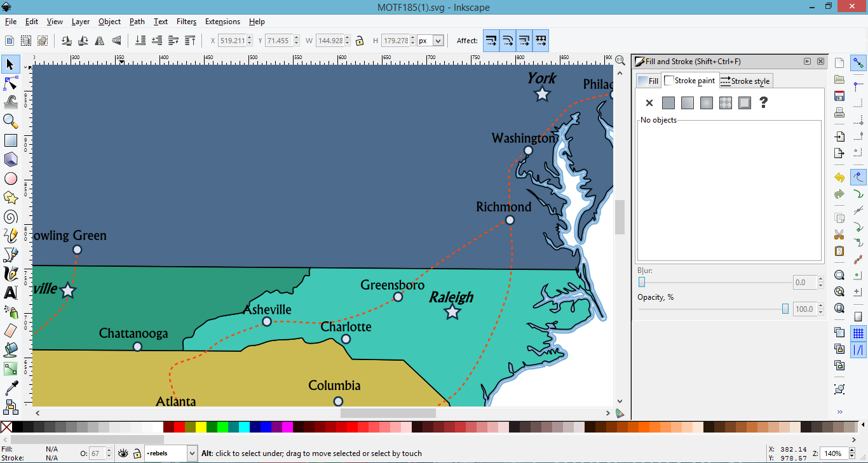Open the File menu
Image resolution: width=868 pixels, height=463 pixels.
pos(11,22)
